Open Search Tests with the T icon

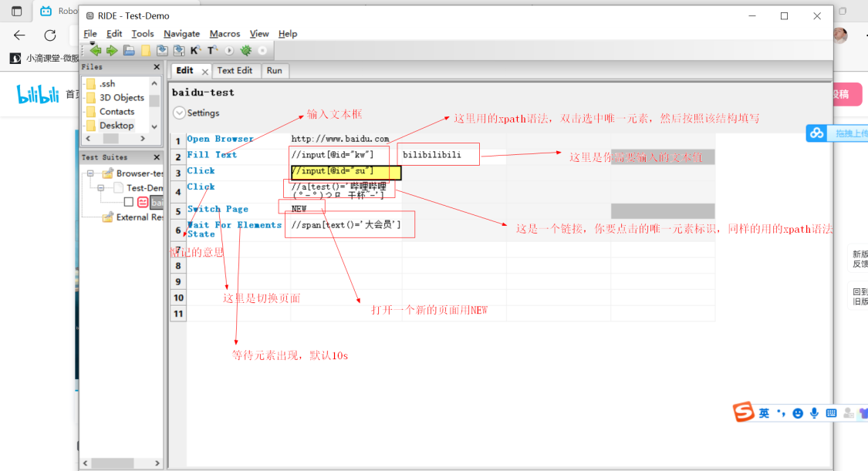tap(212, 50)
